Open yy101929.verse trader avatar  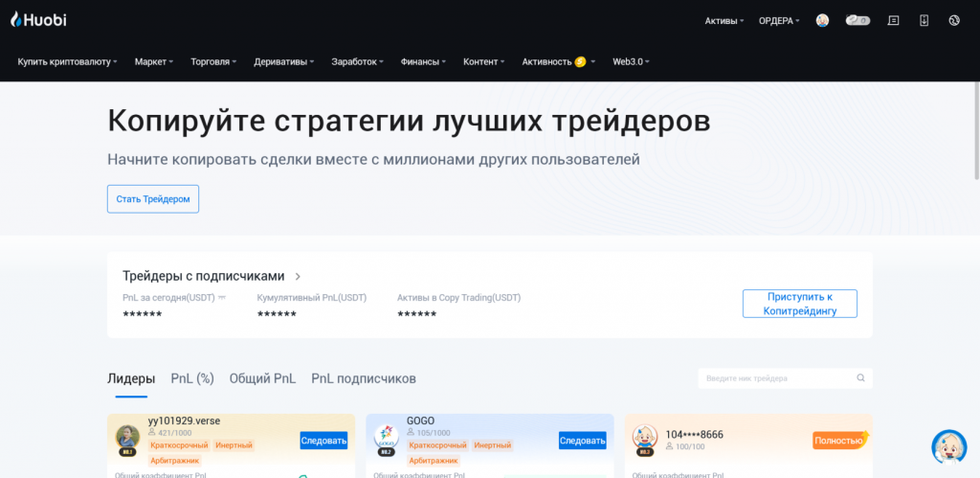127,437
